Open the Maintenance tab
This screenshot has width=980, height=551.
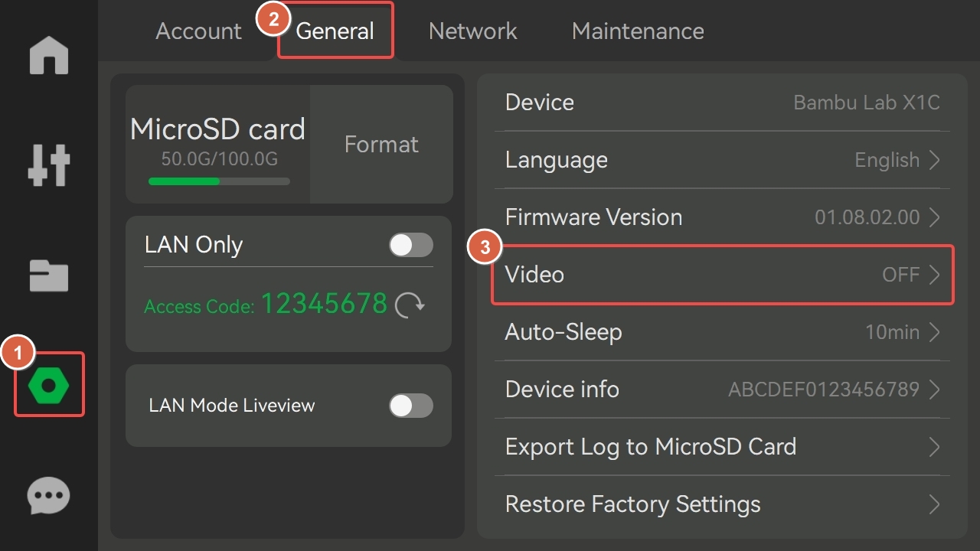(638, 31)
